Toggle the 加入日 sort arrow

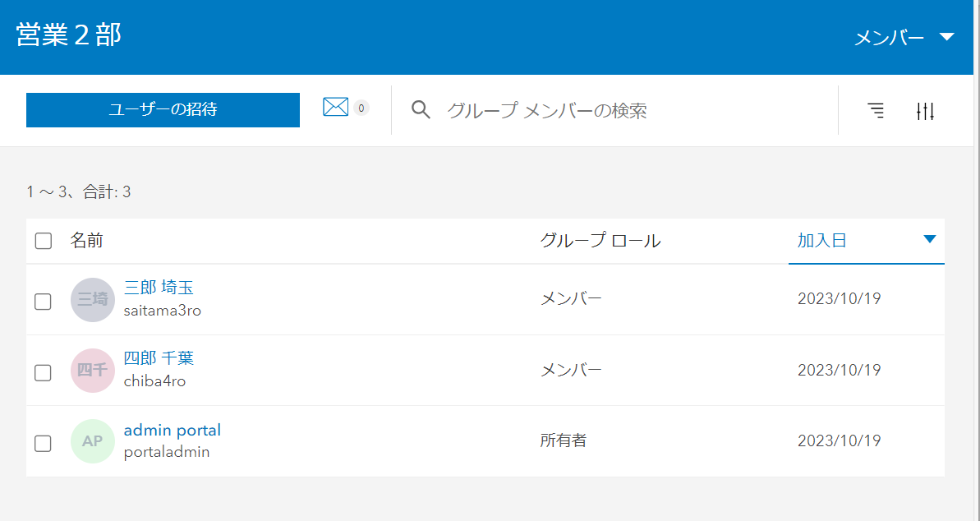tap(929, 239)
